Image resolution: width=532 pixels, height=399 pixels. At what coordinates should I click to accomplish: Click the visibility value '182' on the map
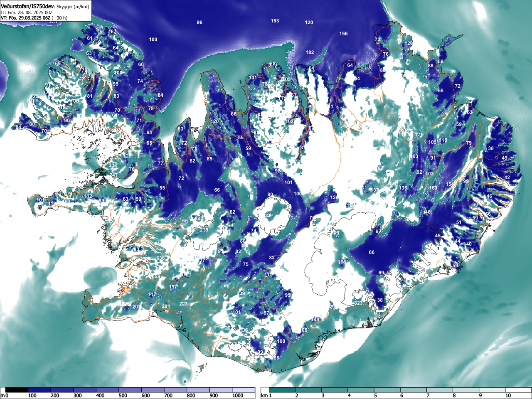coord(310,52)
